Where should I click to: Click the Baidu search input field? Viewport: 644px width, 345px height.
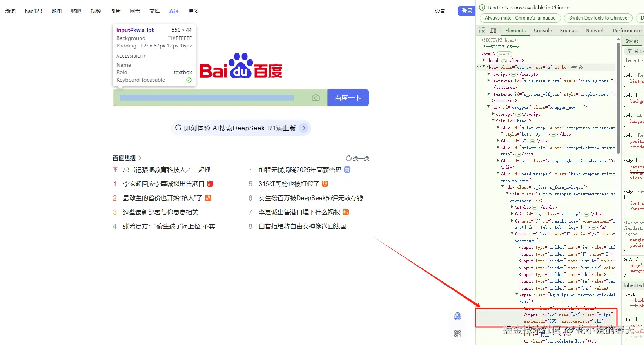click(x=220, y=98)
